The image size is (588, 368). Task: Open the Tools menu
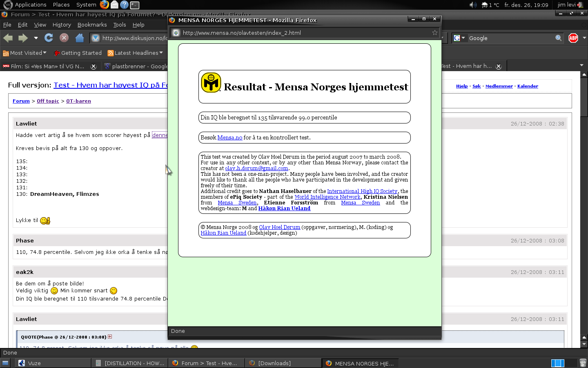(120, 25)
